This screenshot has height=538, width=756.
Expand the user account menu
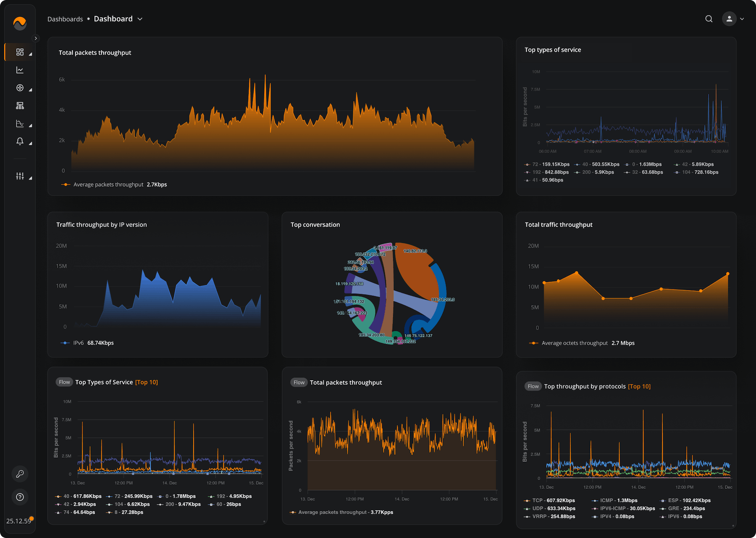(x=729, y=19)
